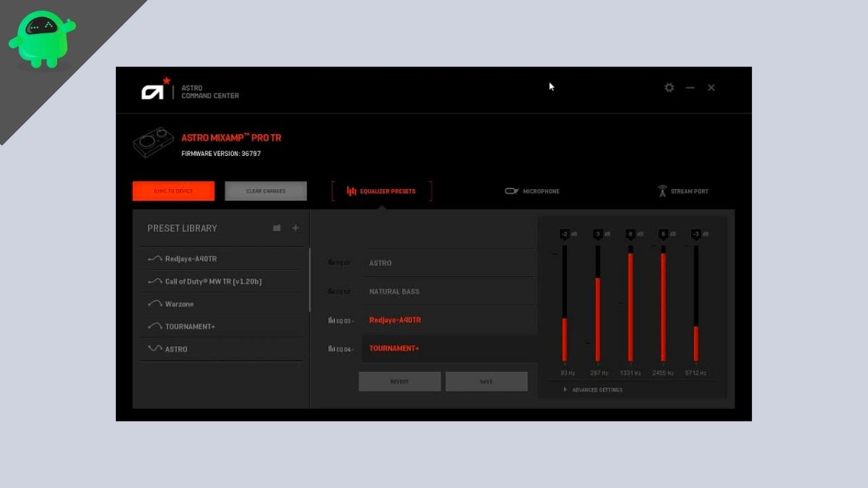Image resolution: width=868 pixels, height=488 pixels.
Task: Select Call of Duty MW TR (v1.20b) preset
Action: click(x=222, y=281)
